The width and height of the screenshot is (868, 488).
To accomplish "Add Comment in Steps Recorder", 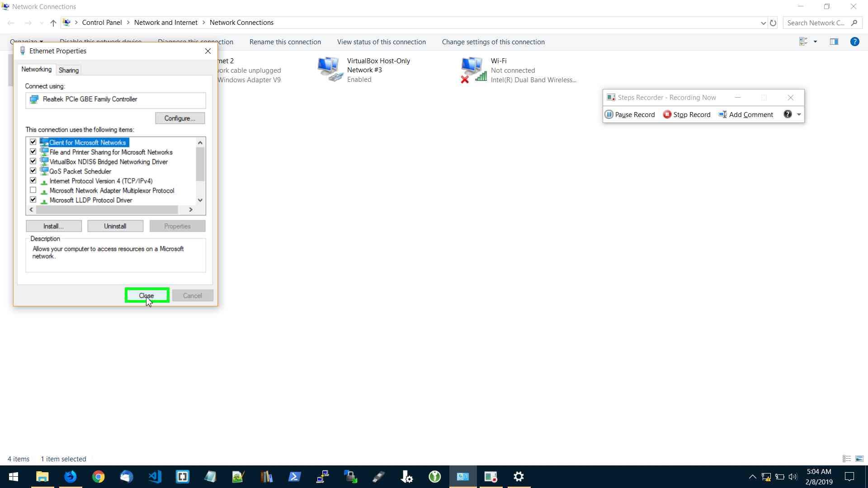I will (x=745, y=114).
